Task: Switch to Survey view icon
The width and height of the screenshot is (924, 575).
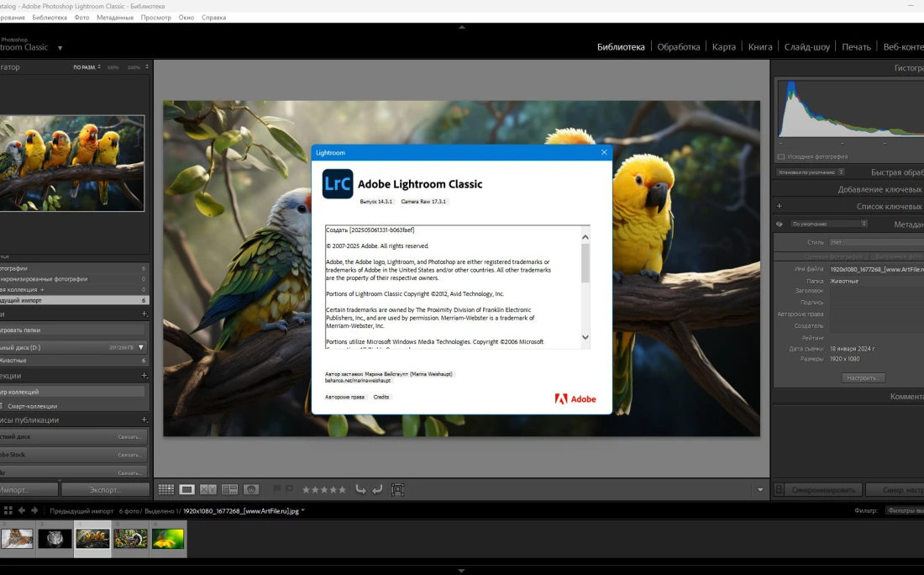Action: [228, 489]
